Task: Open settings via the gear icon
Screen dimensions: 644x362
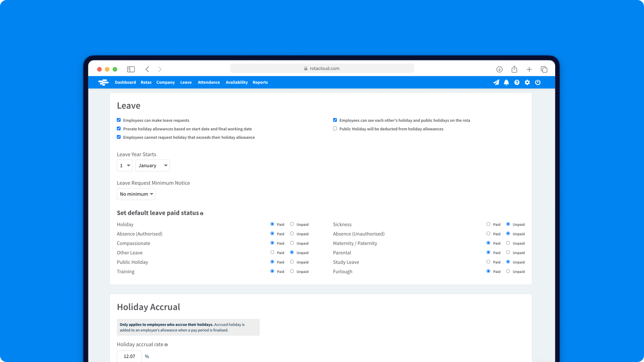Action: [527, 82]
